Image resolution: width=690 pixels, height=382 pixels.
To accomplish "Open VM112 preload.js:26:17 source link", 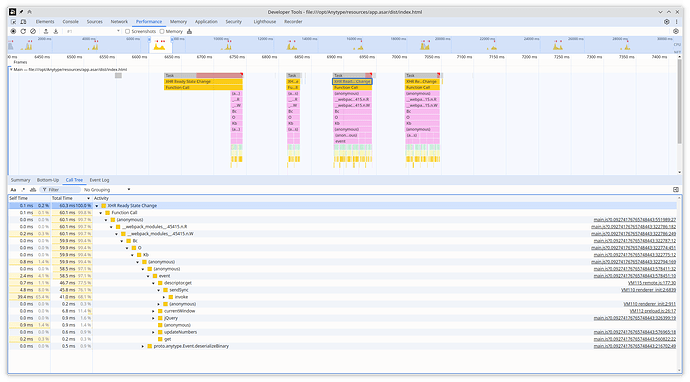I will pyautogui.click(x=653, y=311).
